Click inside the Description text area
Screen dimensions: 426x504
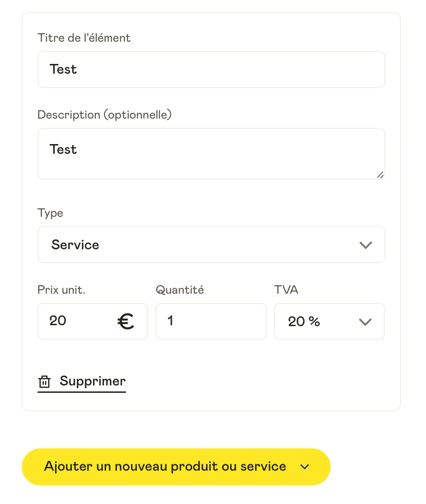point(212,154)
